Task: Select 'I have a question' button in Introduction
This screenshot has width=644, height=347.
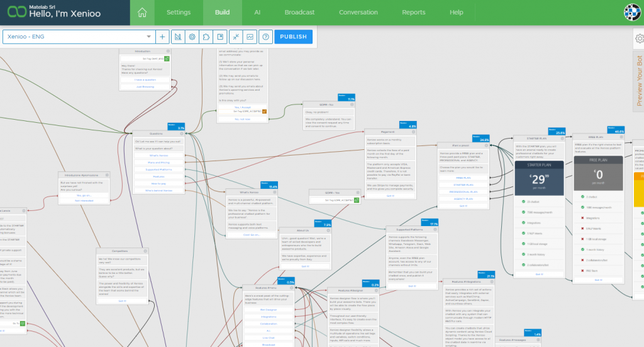Action: pyautogui.click(x=145, y=80)
